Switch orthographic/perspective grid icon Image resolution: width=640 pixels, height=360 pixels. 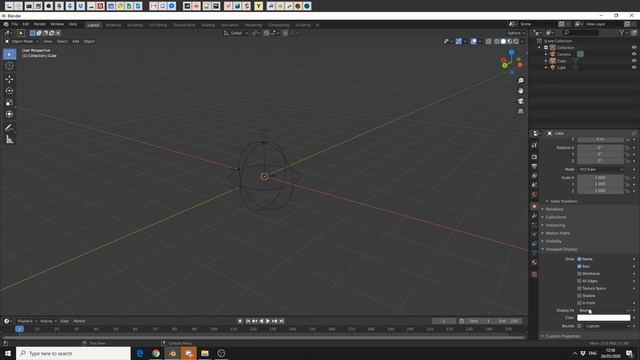tap(520, 111)
